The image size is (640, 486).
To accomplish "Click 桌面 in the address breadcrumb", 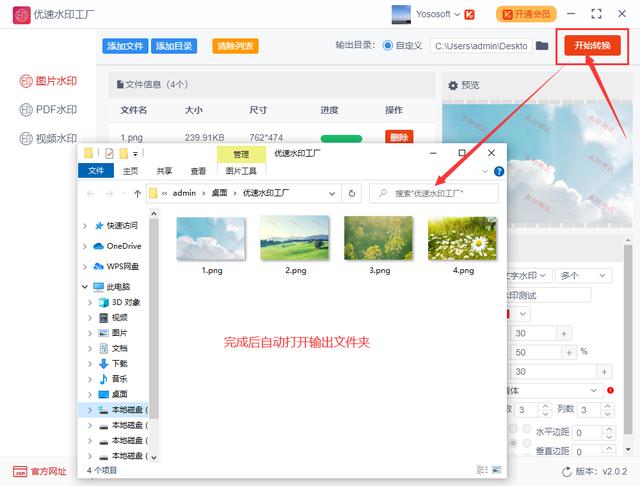I will click(219, 193).
